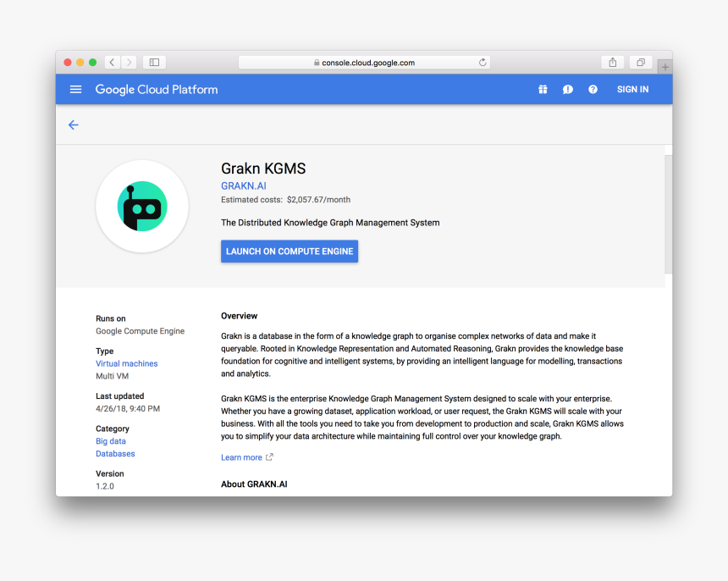Image resolution: width=728 pixels, height=581 pixels.
Task: Open the GRAKN.AI link
Action: [243, 185]
